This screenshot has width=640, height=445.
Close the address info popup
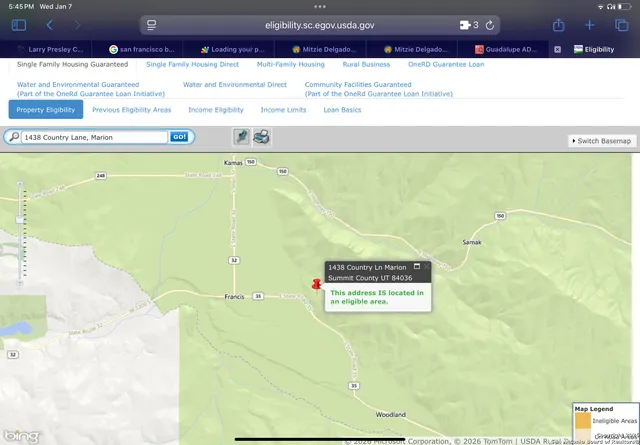427,267
